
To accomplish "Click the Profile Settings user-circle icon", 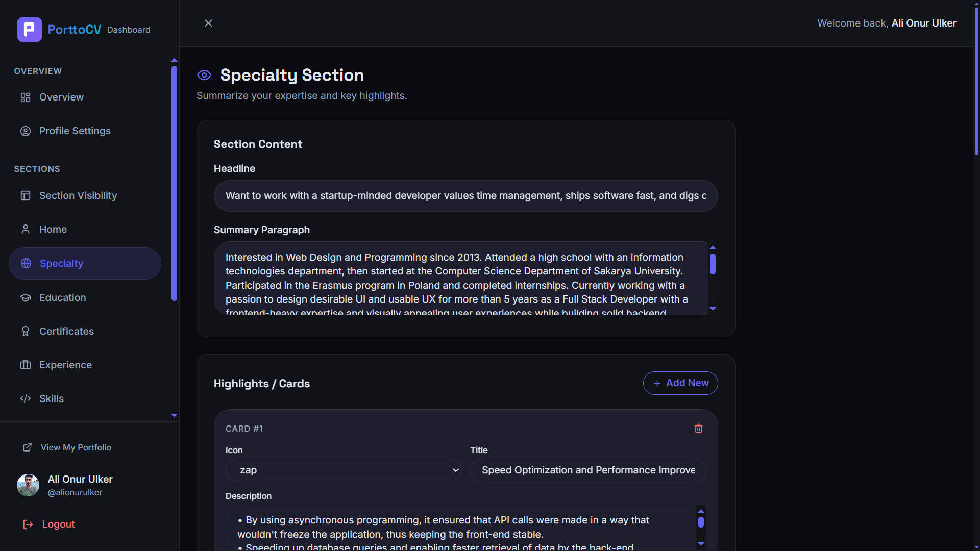I will click(26, 131).
